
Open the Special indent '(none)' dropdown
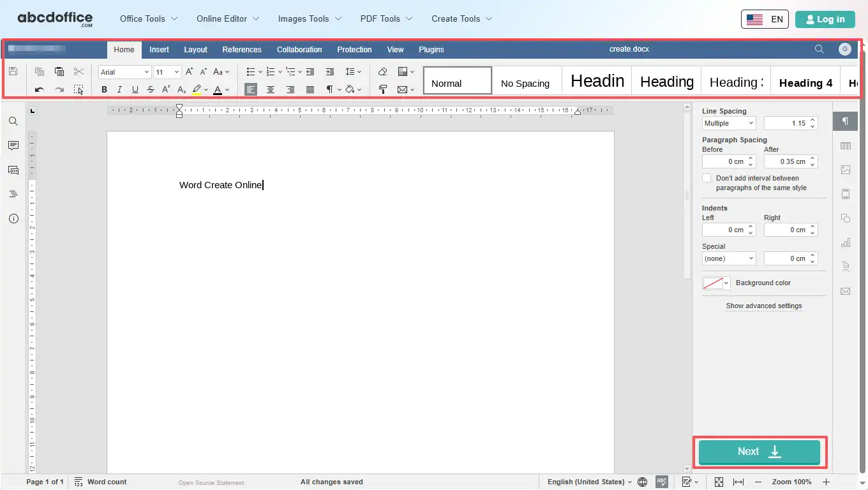tap(729, 258)
